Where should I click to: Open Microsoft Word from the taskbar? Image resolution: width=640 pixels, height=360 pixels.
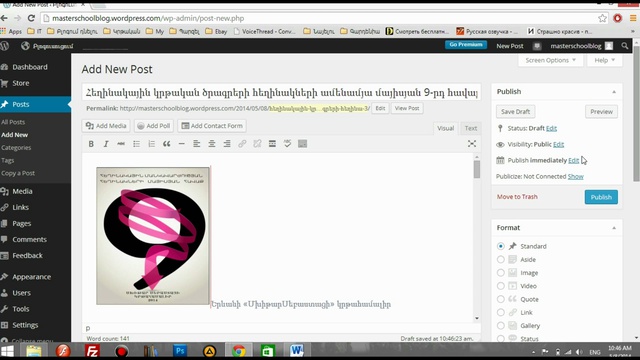point(297,351)
